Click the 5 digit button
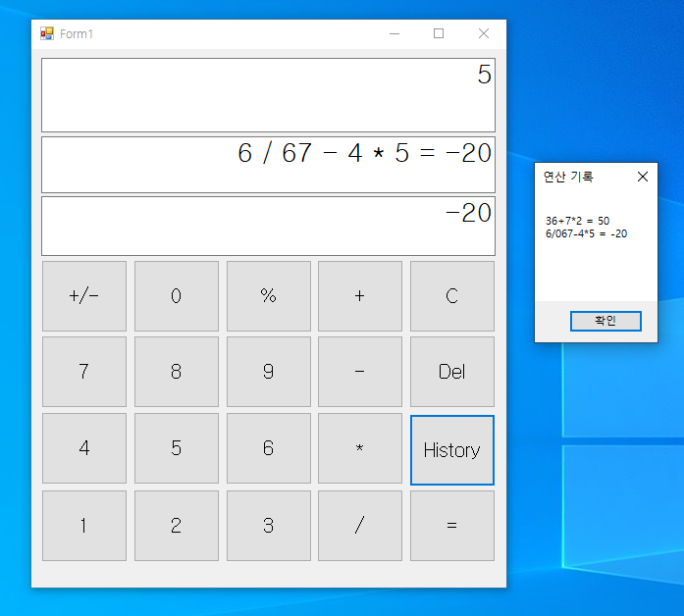Image resolution: width=684 pixels, height=616 pixels. pyautogui.click(x=177, y=448)
